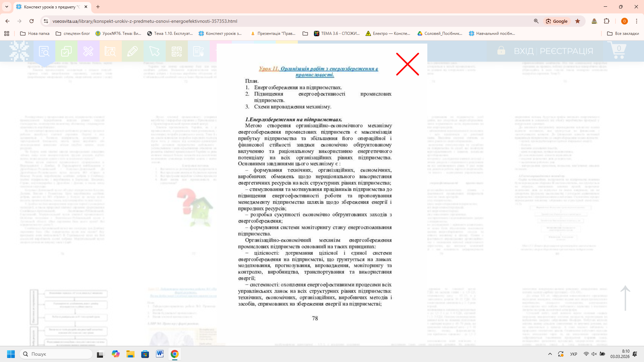This screenshot has width=644, height=362.
Task: Reload the current page
Action: pos(32,21)
